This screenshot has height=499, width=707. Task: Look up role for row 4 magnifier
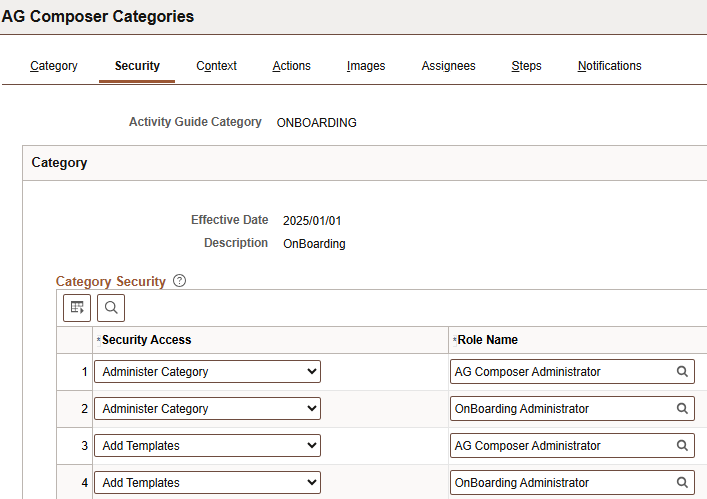click(682, 482)
